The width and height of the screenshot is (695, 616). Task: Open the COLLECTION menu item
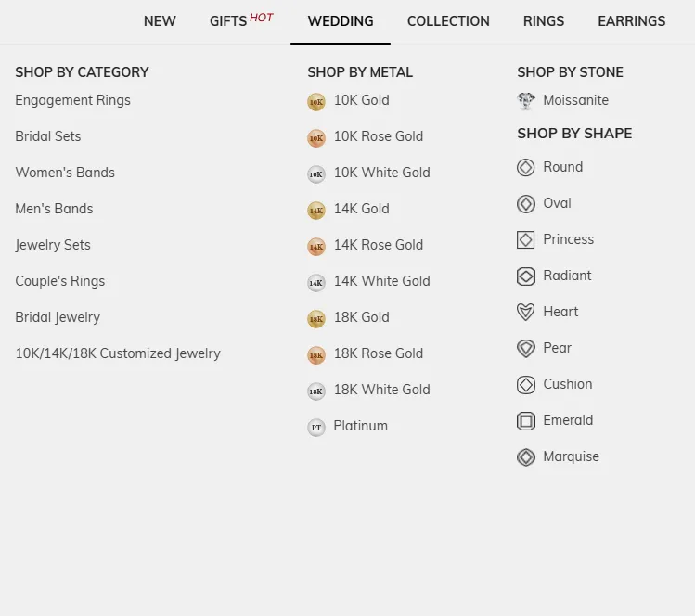[x=448, y=21]
